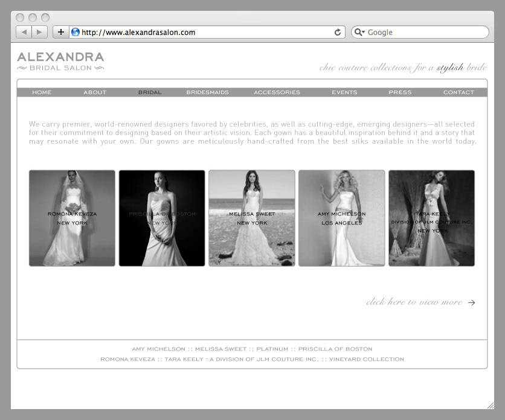Open the Melissa Sweet New York gown thumbnail
The image size is (505, 420).
[x=252, y=218]
